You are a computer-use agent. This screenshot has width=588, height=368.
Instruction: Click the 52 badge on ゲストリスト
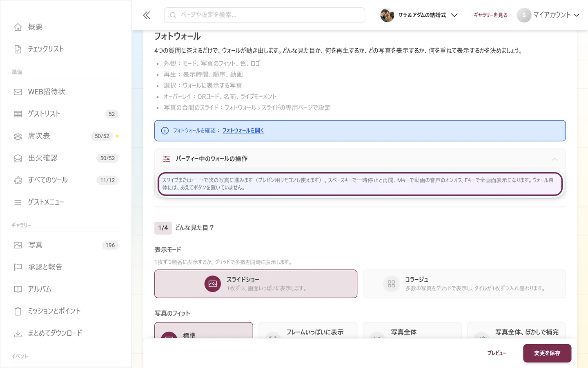point(112,114)
